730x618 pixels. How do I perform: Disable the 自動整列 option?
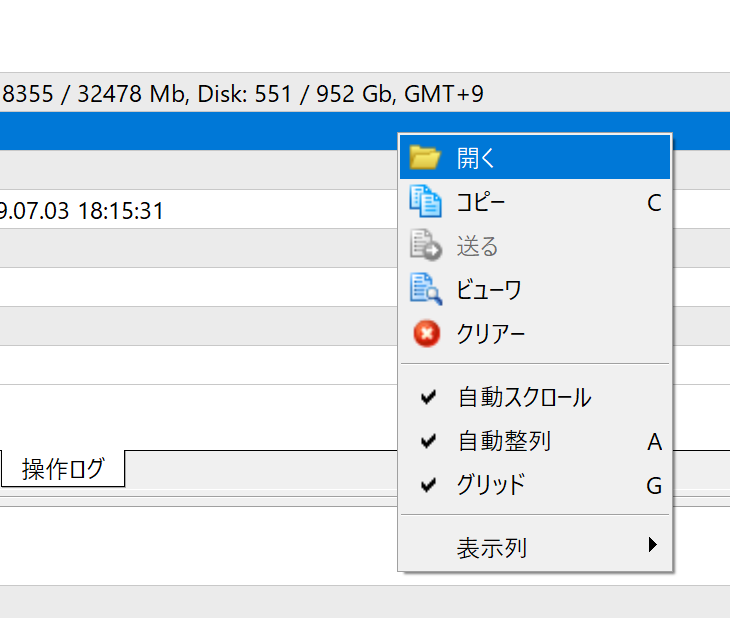429,441
